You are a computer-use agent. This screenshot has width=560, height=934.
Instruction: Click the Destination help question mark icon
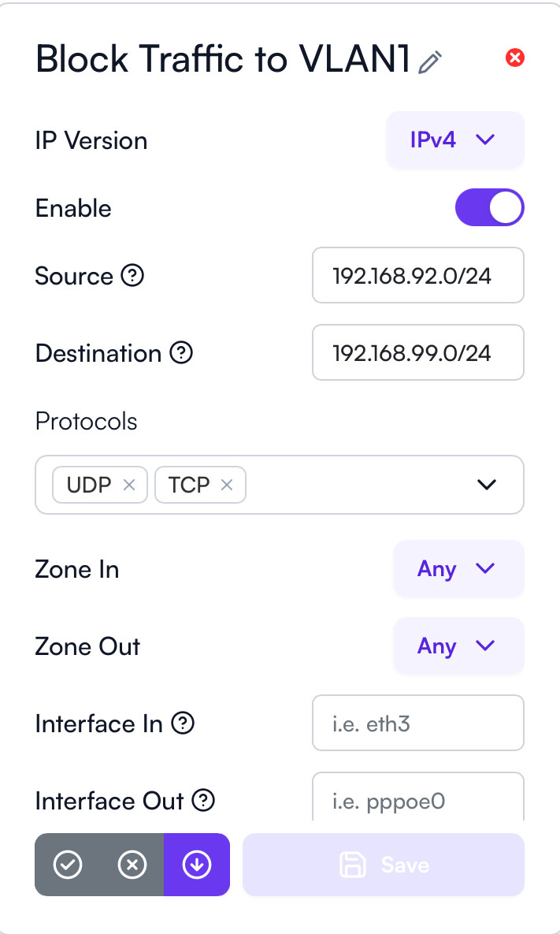coord(181,353)
